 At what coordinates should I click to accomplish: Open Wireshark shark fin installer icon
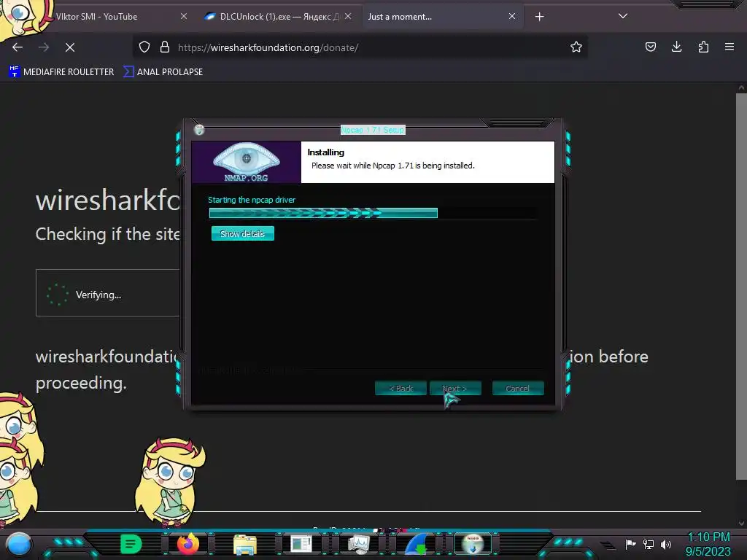point(416,544)
